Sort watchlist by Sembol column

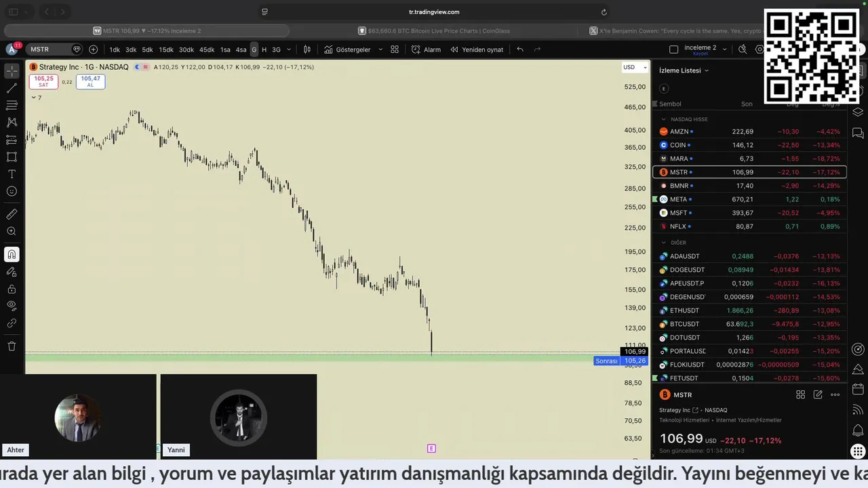coord(670,104)
